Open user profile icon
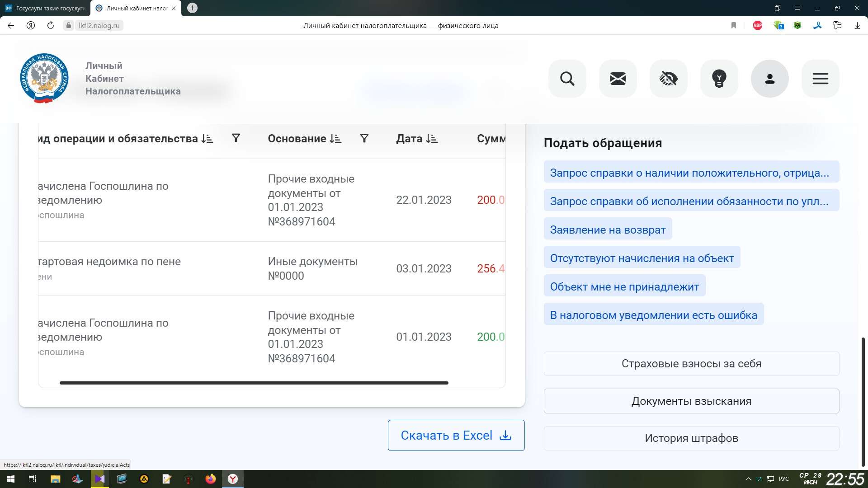868x488 pixels. pos(769,79)
